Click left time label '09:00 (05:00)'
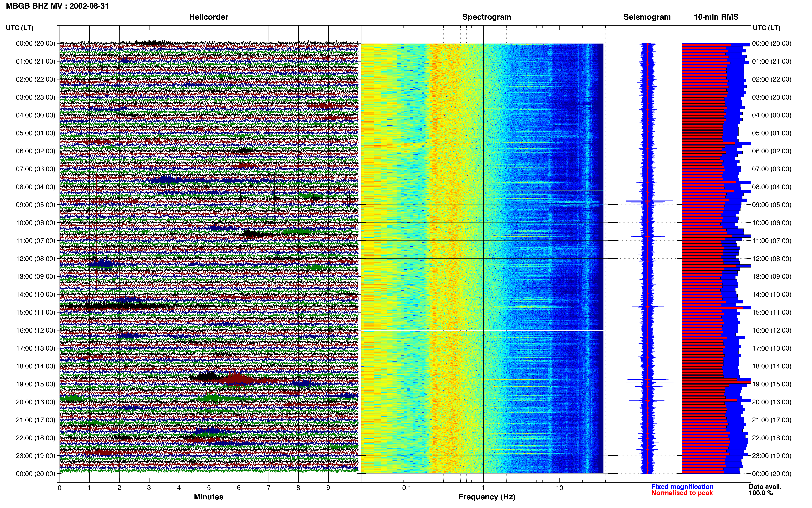The height and width of the screenshot is (508, 812). pos(36,205)
